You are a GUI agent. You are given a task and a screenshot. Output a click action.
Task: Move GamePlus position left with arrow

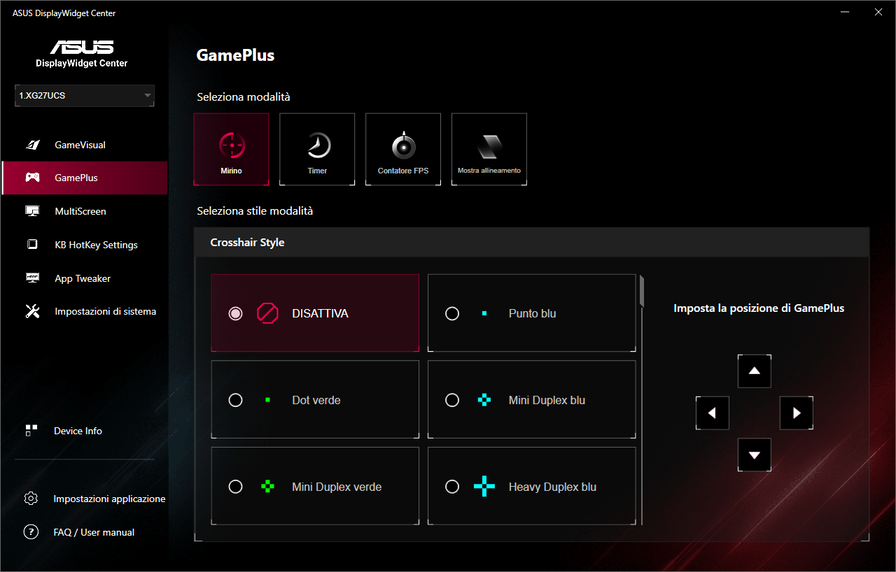[712, 413]
